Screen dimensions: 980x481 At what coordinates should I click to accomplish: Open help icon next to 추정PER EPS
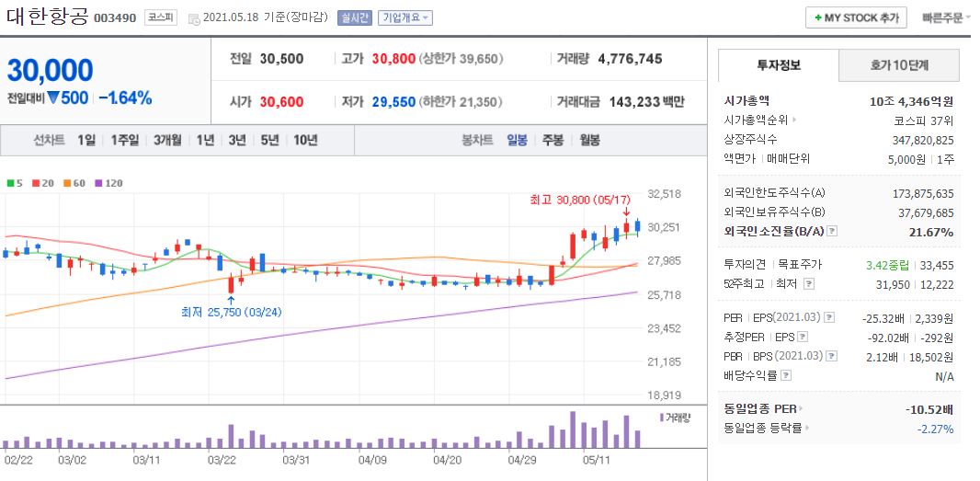[803, 338]
